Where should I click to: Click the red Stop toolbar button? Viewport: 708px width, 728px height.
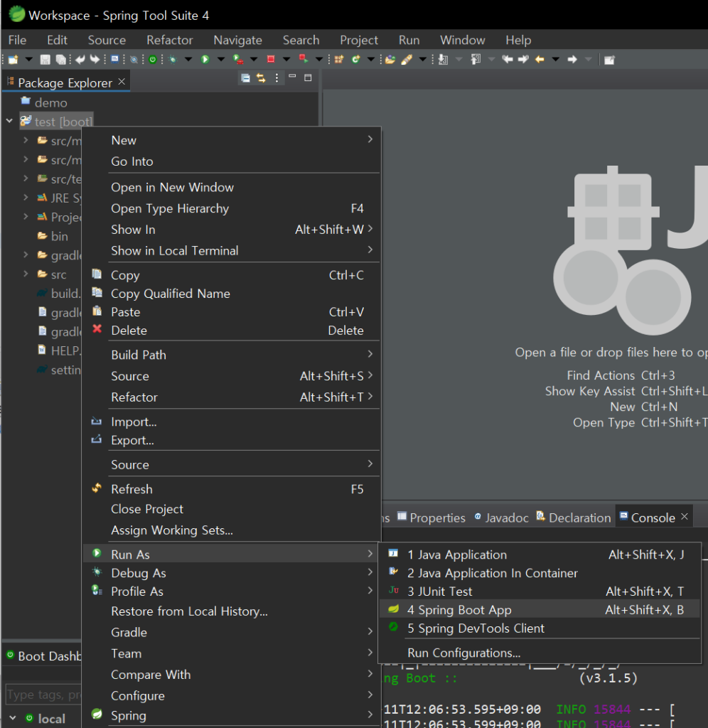271,60
